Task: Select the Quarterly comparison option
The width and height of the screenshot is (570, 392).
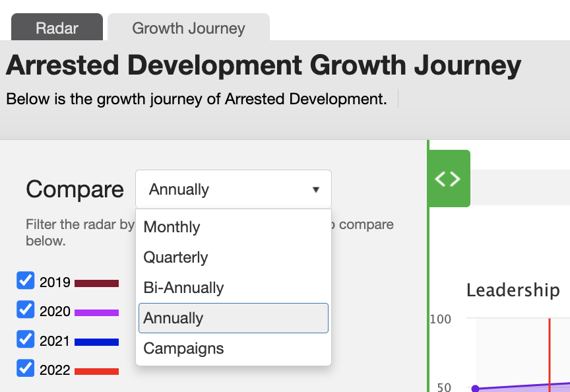Action: [x=234, y=257]
